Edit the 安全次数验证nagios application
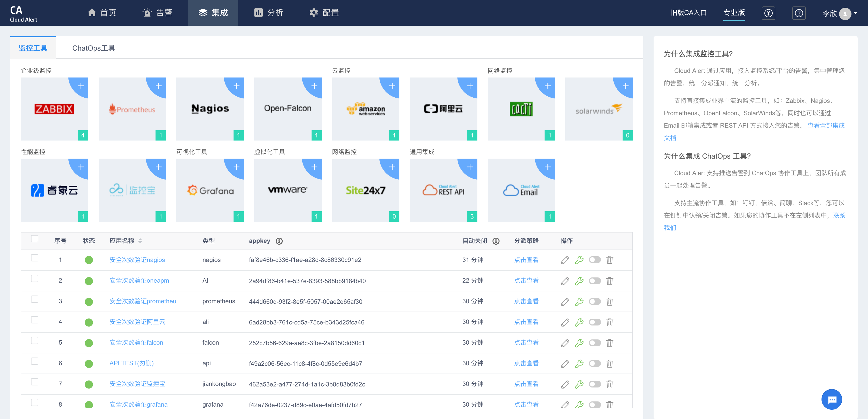868x419 pixels. [565, 260]
